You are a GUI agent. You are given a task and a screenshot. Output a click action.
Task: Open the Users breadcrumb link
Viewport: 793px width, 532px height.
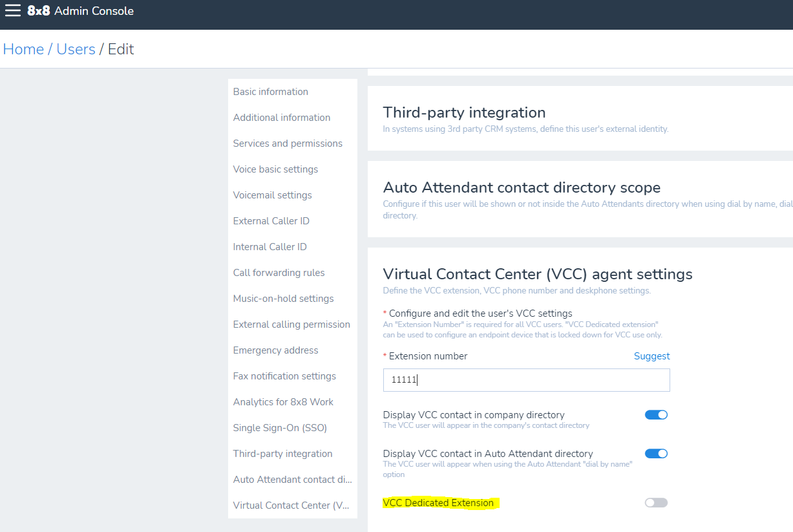click(76, 49)
